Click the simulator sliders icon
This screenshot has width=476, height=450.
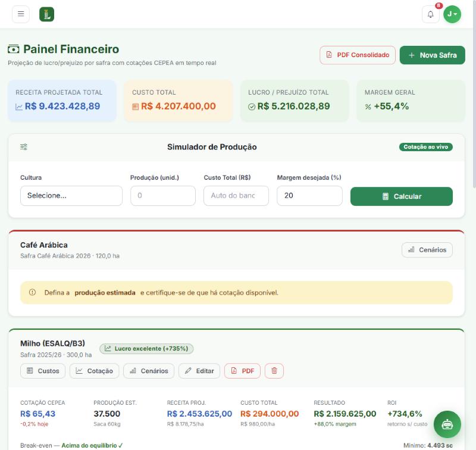click(x=24, y=147)
